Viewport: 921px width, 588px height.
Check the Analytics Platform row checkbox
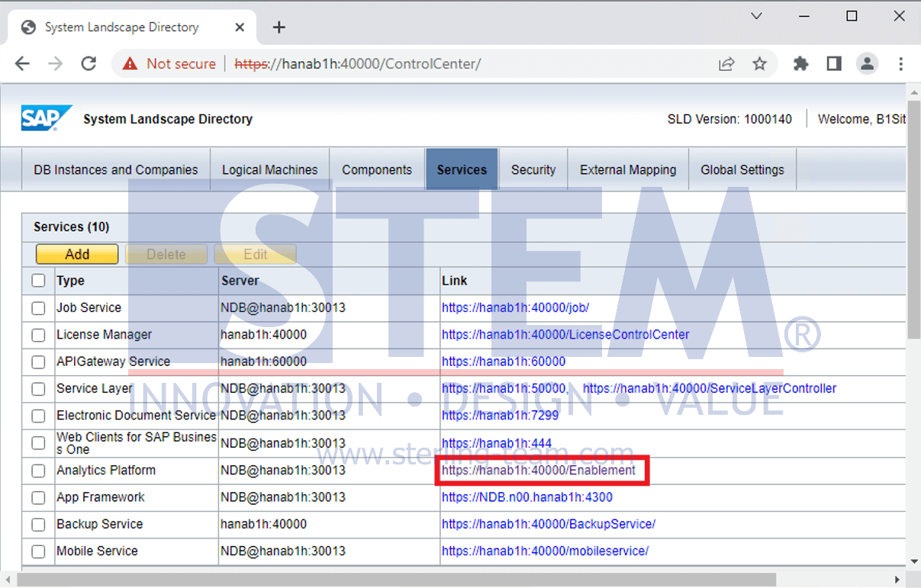[x=38, y=471]
